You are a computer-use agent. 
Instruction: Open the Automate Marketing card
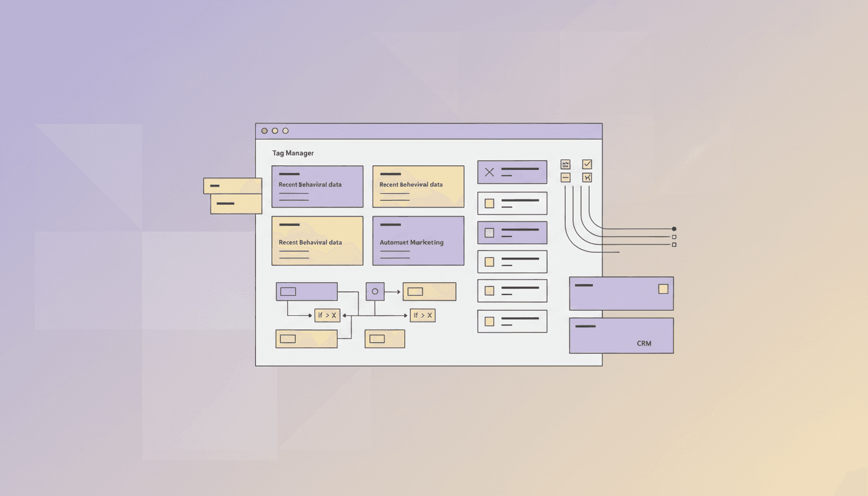tap(418, 241)
